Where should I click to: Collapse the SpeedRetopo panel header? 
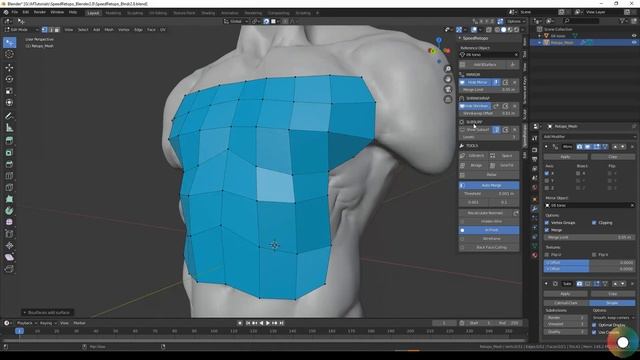[x=460, y=38]
